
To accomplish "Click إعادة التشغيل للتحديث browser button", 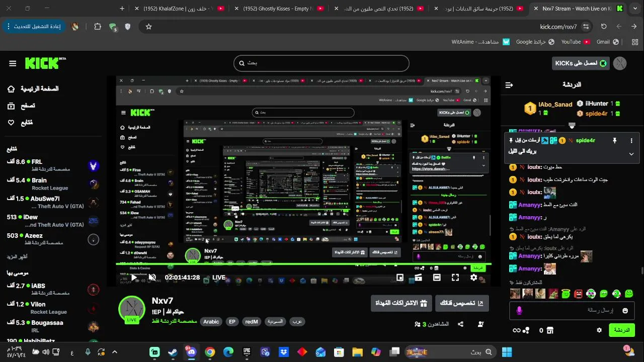I will pyautogui.click(x=33, y=27).
